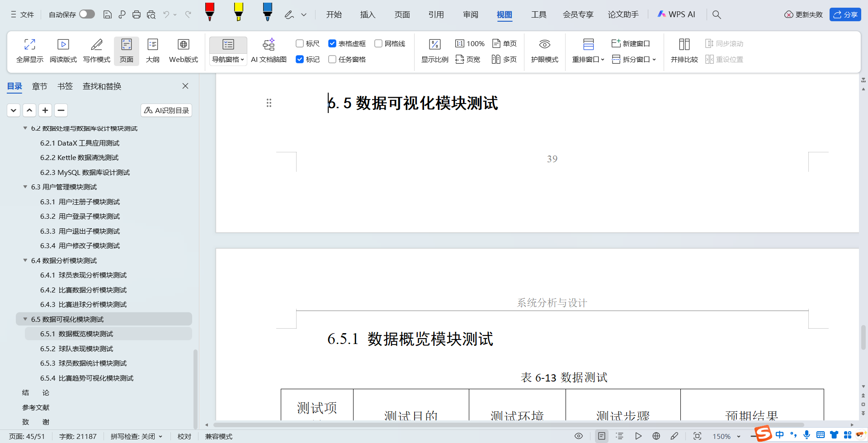Open the 插入 ribbon tab
This screenshot has height=443, width=868.
(x=368, y=14)
